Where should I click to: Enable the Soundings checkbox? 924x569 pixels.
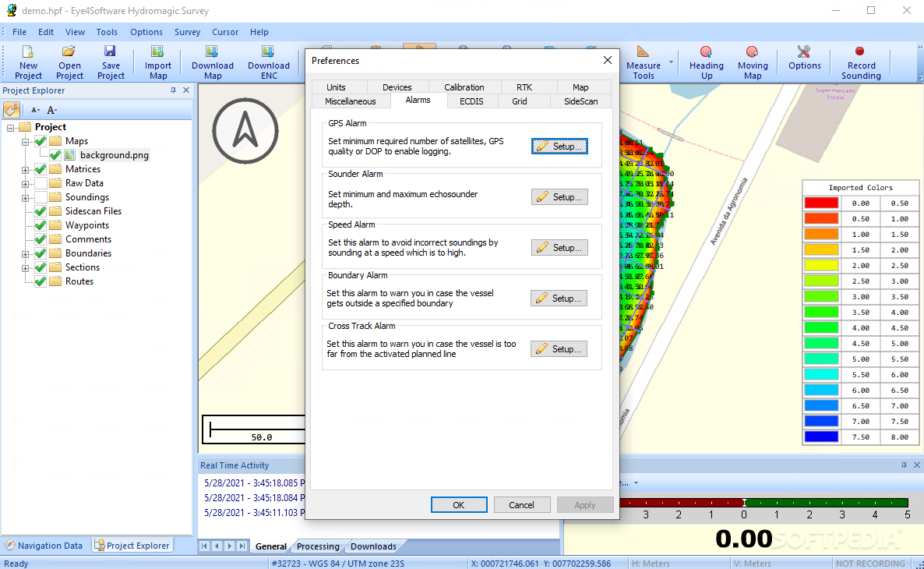point(41,197)
